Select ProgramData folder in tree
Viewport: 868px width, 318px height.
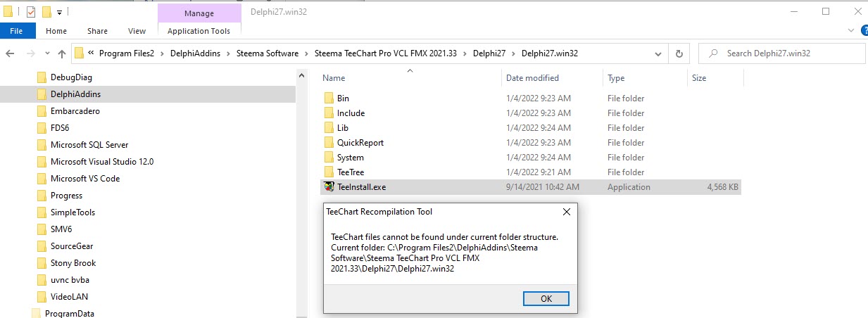tap(68, 314)
